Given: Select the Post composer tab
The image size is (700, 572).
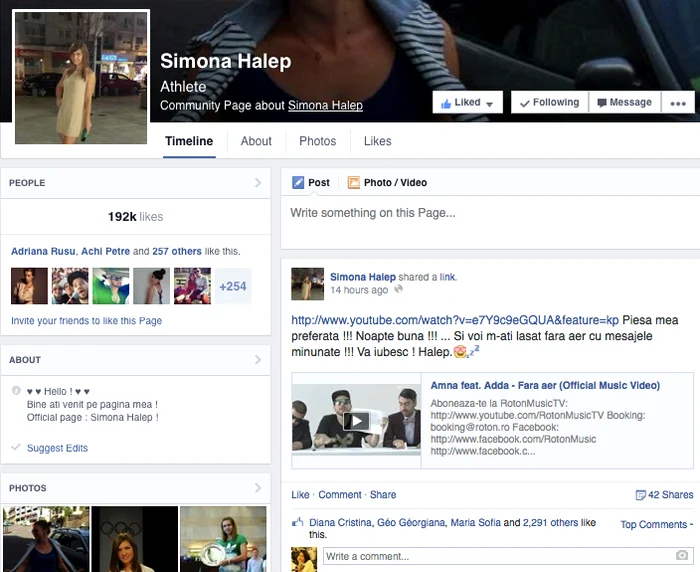Looking at the screenshot, I should [x=311, y=183].
